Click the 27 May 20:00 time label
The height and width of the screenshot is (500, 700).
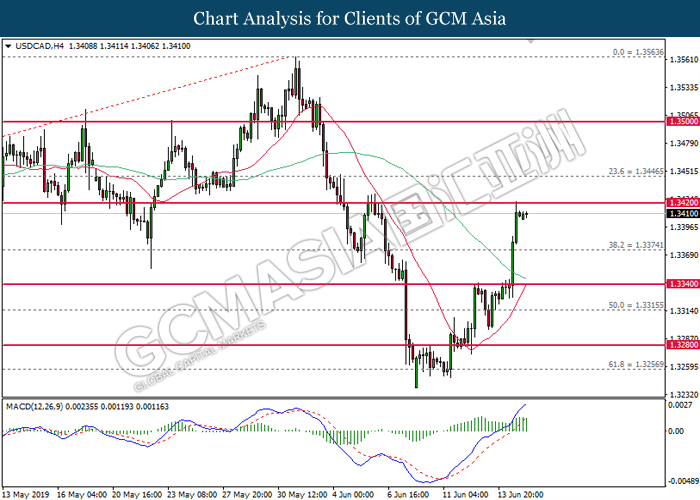tap(247, 495)
